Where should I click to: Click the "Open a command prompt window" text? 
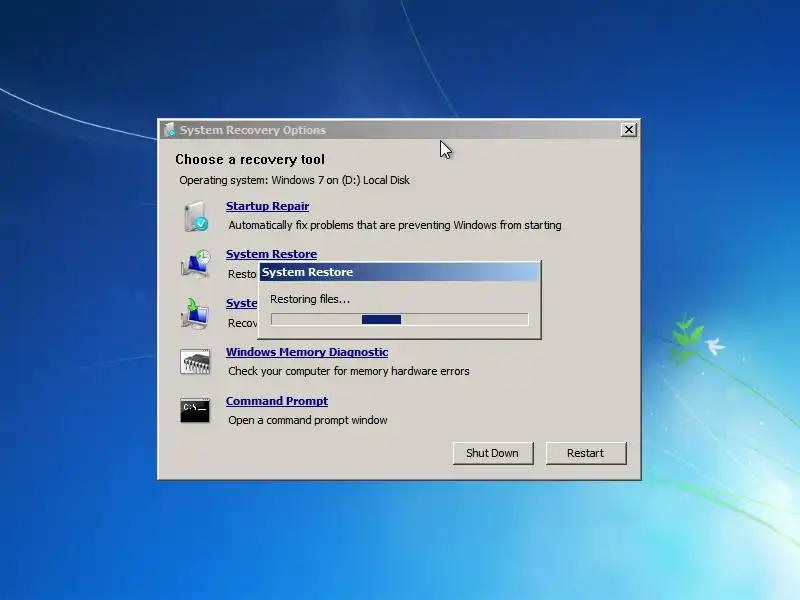point(308,420)
